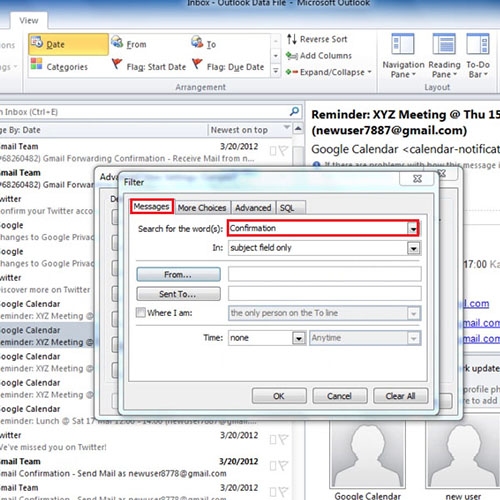Viewport: 500px width, 500px height.
Task: Open the Expand/Collapse menu
Action: click(328, 72)
